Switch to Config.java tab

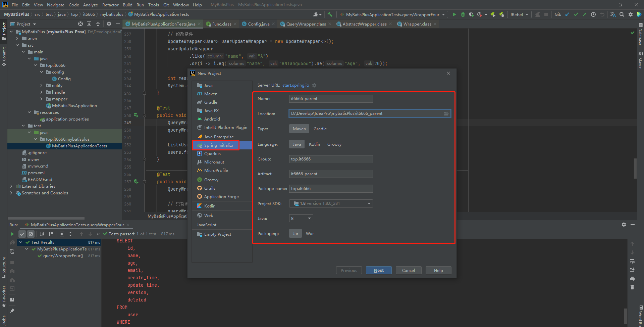click(259, 24)
